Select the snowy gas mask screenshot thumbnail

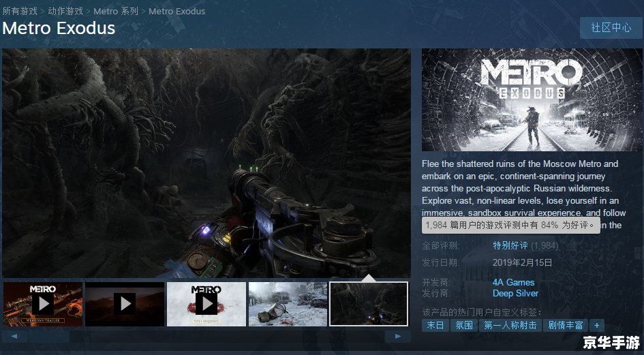click(x=288, y=304)
